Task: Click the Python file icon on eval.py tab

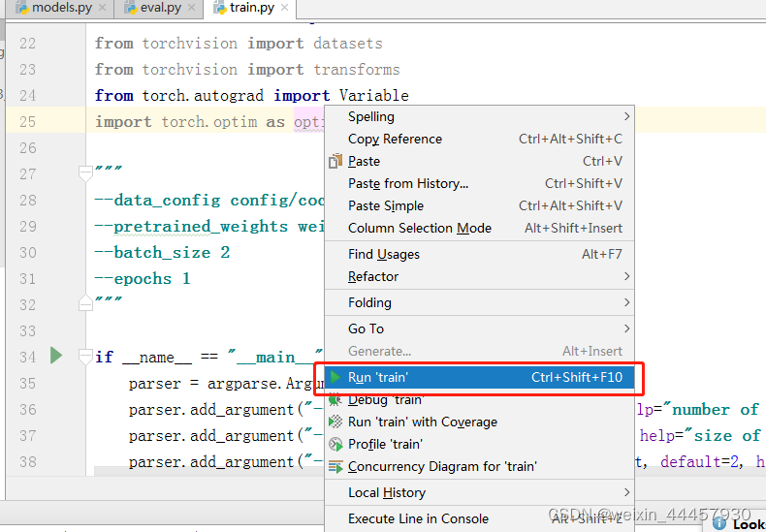Action: (130, 8)
